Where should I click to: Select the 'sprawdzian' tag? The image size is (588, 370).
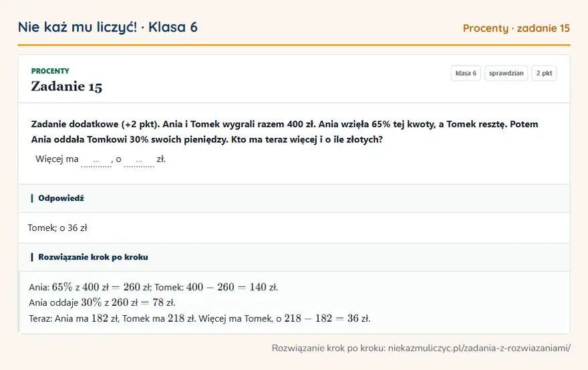[x=506, y=73]
